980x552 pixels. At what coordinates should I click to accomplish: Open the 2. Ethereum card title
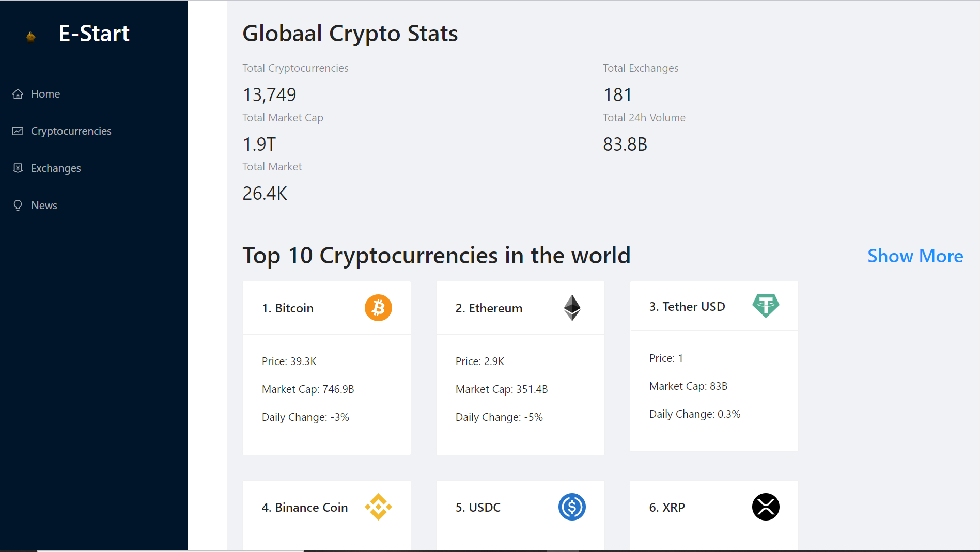(489, 308)
